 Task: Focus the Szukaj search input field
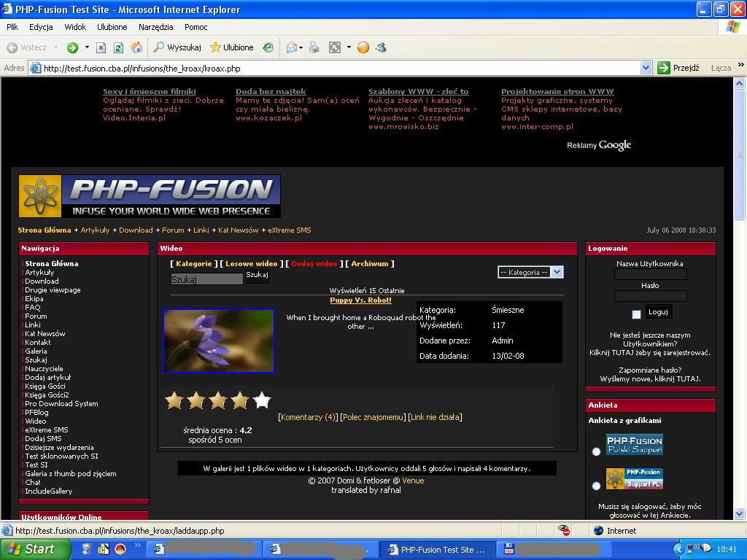coord(206,279)
